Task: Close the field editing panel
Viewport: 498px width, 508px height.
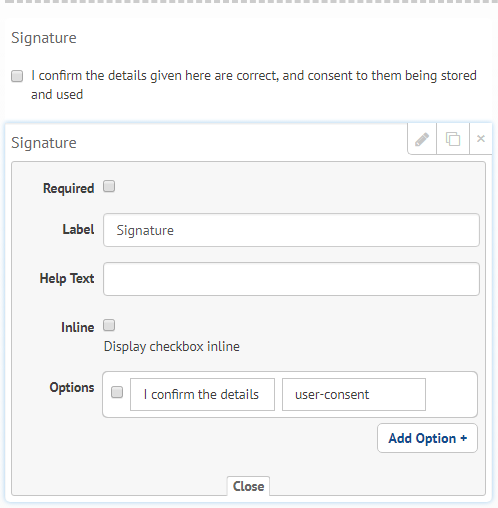Action: [x=248, y=486]
